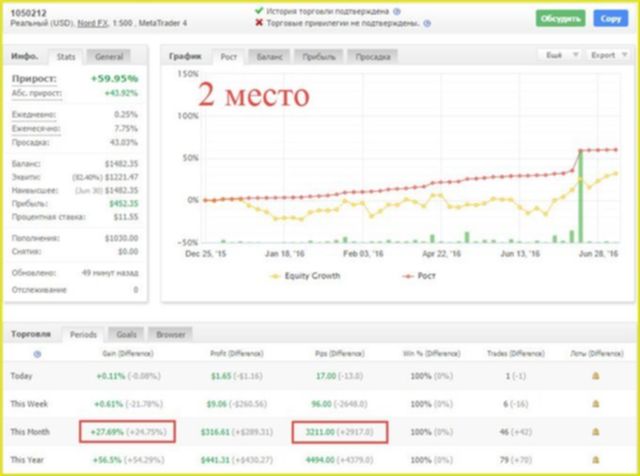
Task: Click the lock icon in the Today row
Action: point(596,376)
